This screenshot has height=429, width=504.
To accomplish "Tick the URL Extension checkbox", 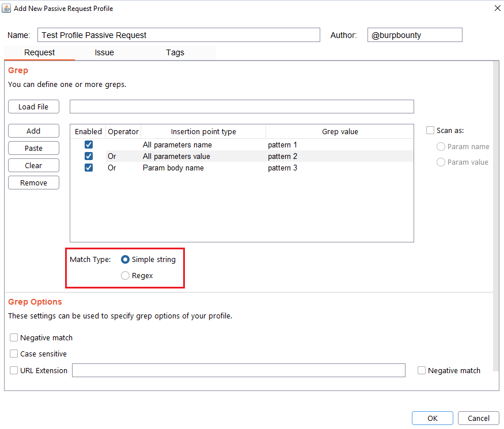I will click(14, 371).
